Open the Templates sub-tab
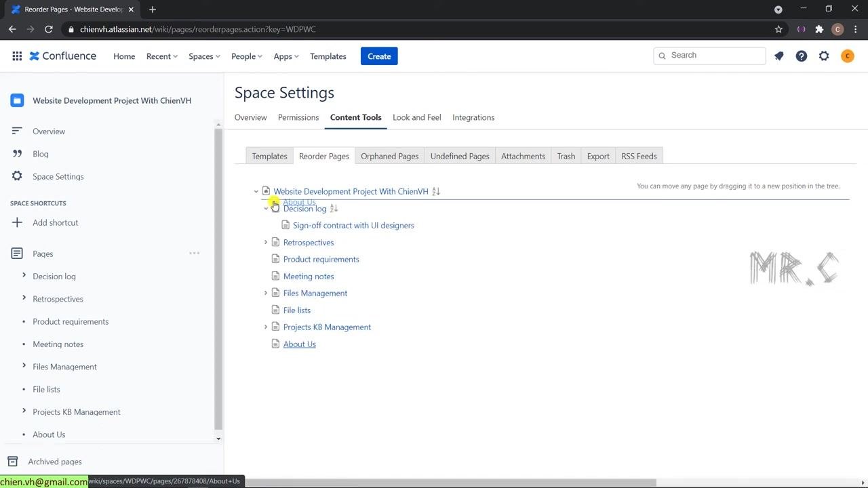 click(x=270, y=156)
